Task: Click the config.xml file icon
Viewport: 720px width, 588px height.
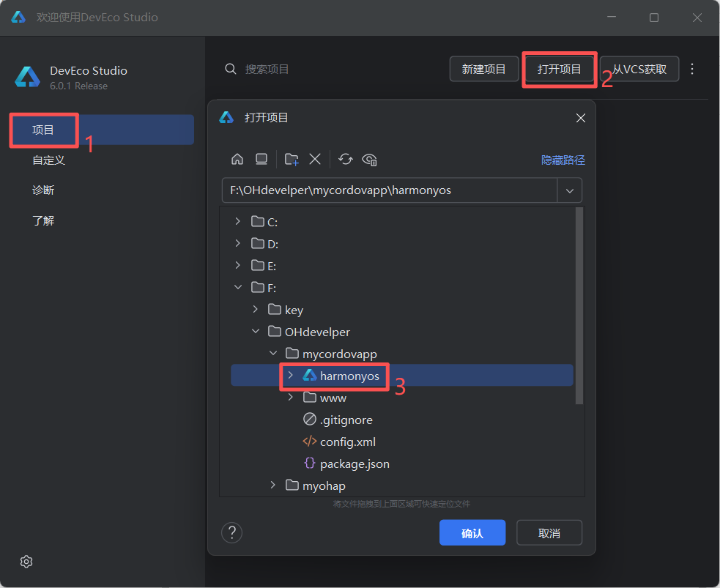Action: pos(310,441)
